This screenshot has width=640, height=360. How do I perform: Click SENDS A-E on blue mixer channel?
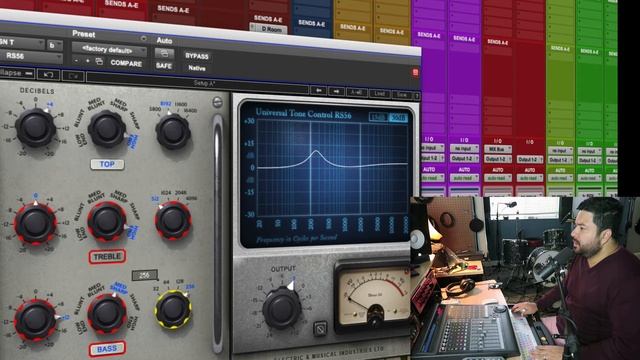[311, 23]
